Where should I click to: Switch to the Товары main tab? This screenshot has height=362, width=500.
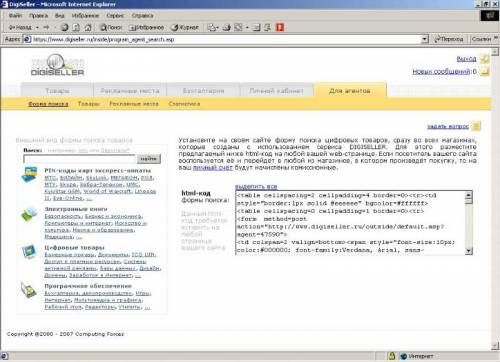click(x=57, y=91)
